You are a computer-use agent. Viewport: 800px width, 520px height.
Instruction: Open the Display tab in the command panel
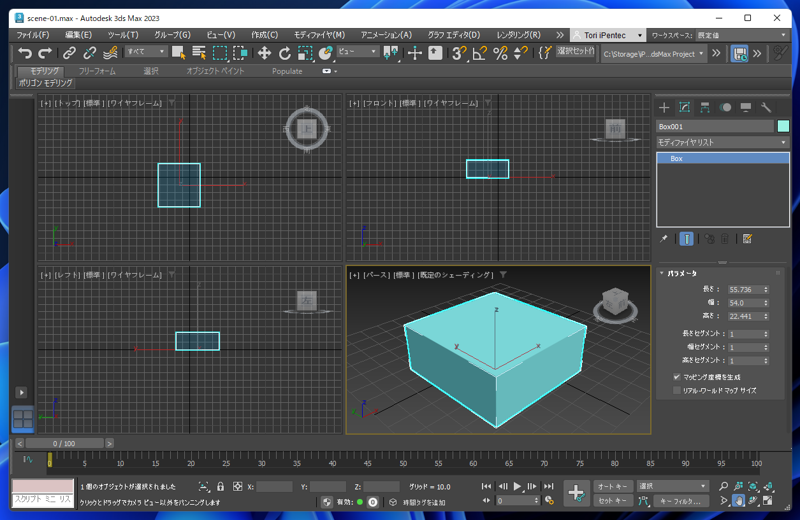(745, 107)
